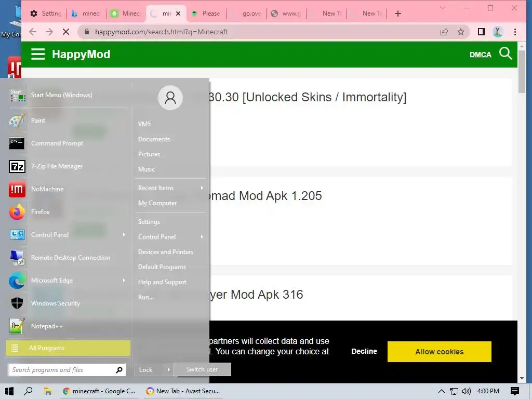Image resolution: width=532 pixels, height=399 pixels.
Task: Open Chrome tab search dropdown
Action: pos(443,8)
